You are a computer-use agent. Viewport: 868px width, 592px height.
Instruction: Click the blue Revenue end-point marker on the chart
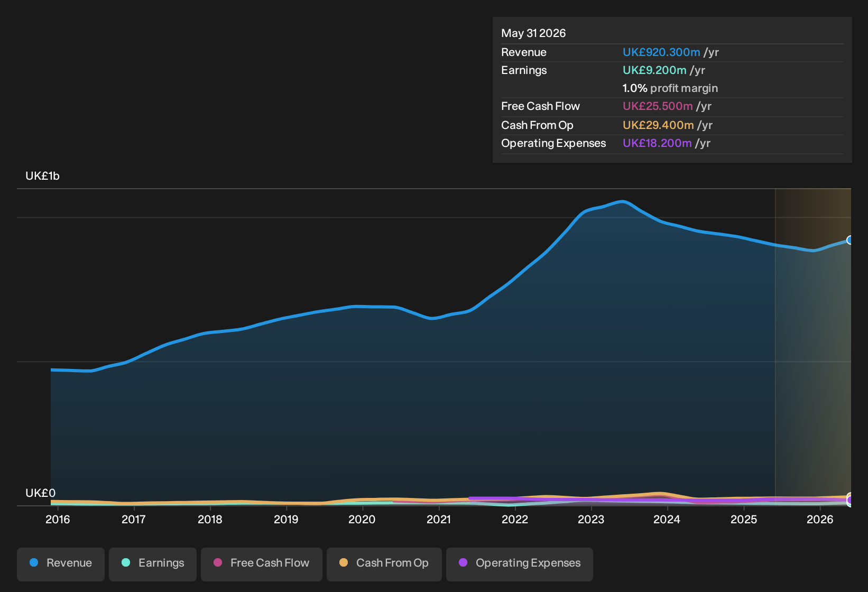click(850, 240)
